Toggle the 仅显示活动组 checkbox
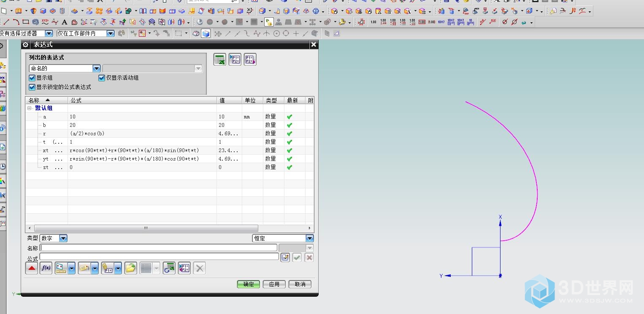Image resolution: width=644 pixels, height=314 pixels. click(x=102, y=78)
